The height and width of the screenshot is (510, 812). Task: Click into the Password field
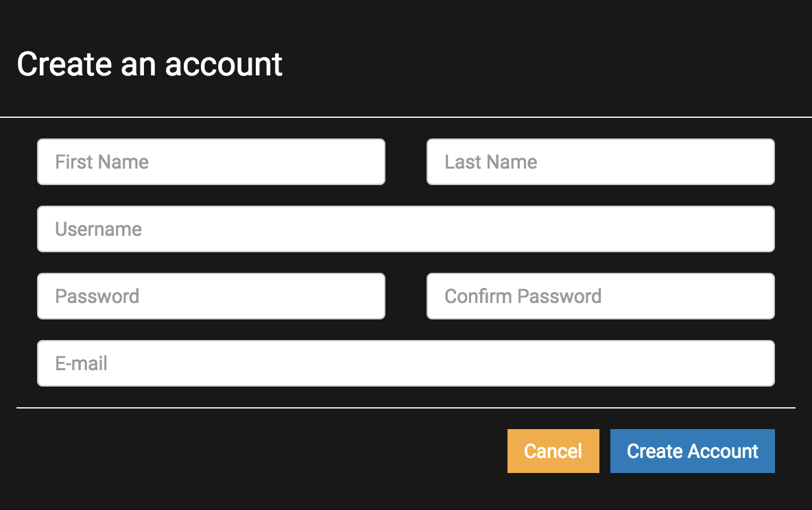211,296
